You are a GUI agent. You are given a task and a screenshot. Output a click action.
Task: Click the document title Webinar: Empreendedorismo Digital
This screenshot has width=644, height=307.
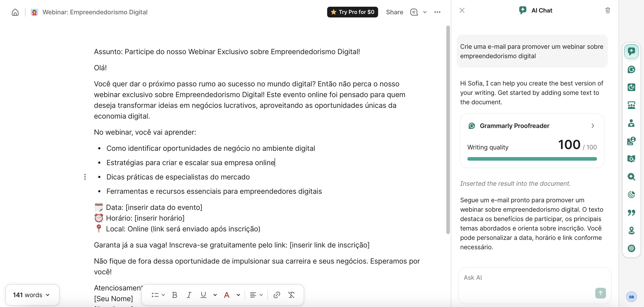pos(95,12)
